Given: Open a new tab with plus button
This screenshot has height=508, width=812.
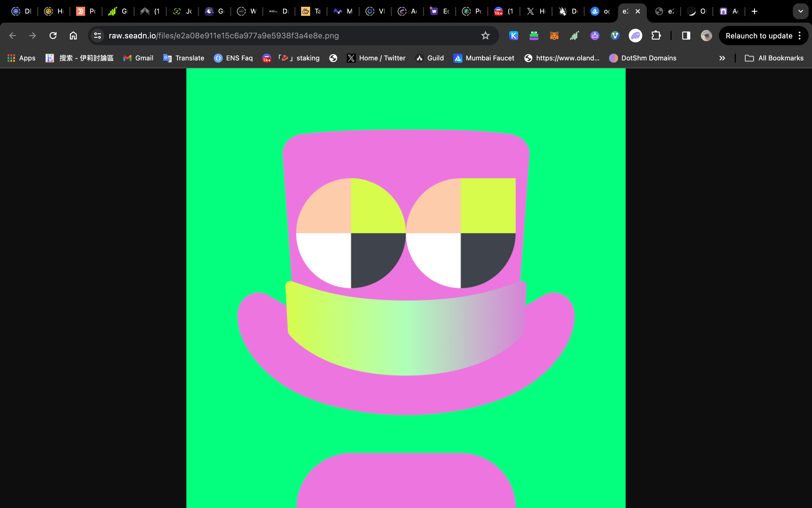Looking at the screenshot, I should pyautogui.click(x=754, y=11).
